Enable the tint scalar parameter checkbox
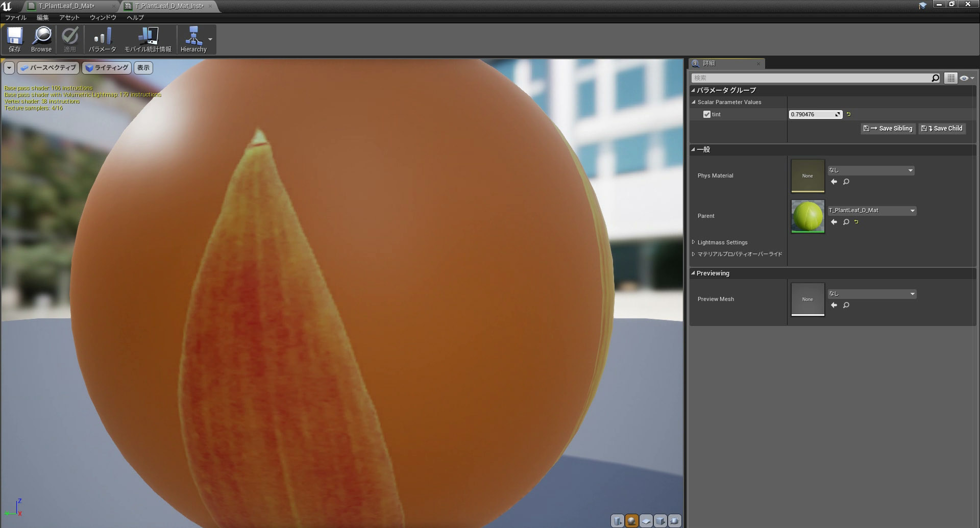The height and width of the screenshot is (528, 980). coord(706,114)
